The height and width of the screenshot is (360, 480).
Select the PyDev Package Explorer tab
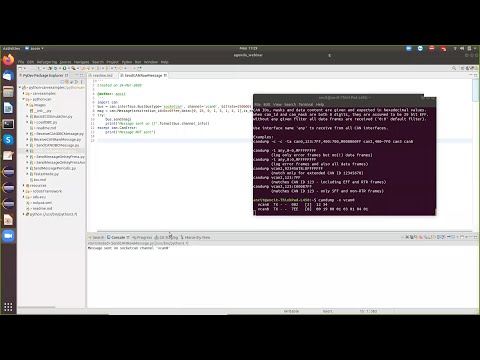pyautogui.click(x=43, y=75)
